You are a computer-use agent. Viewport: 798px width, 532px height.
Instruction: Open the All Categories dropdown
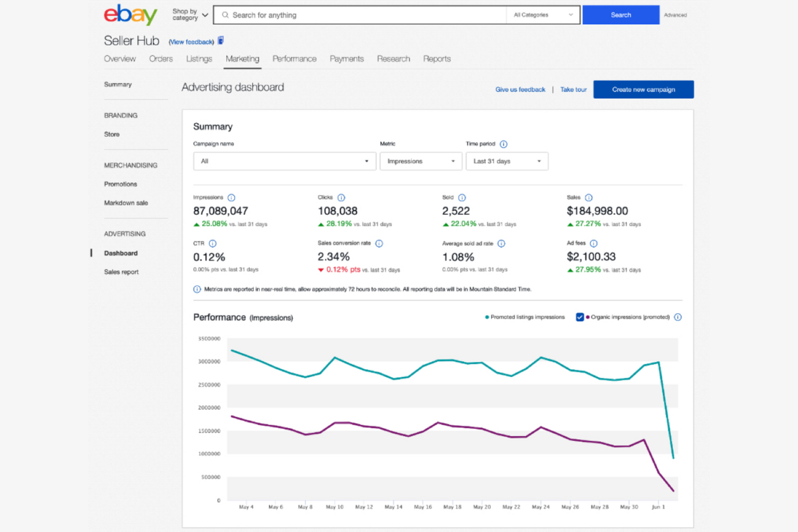point(543,15)
